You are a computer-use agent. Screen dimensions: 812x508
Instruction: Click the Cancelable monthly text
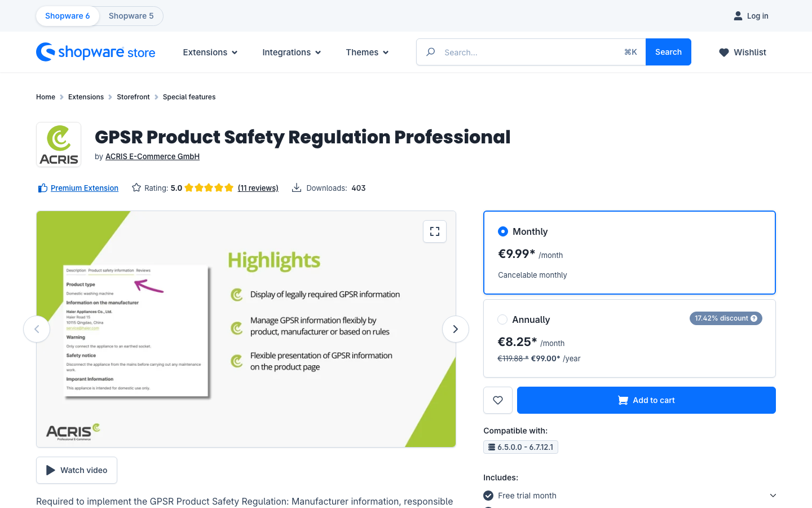532,275
